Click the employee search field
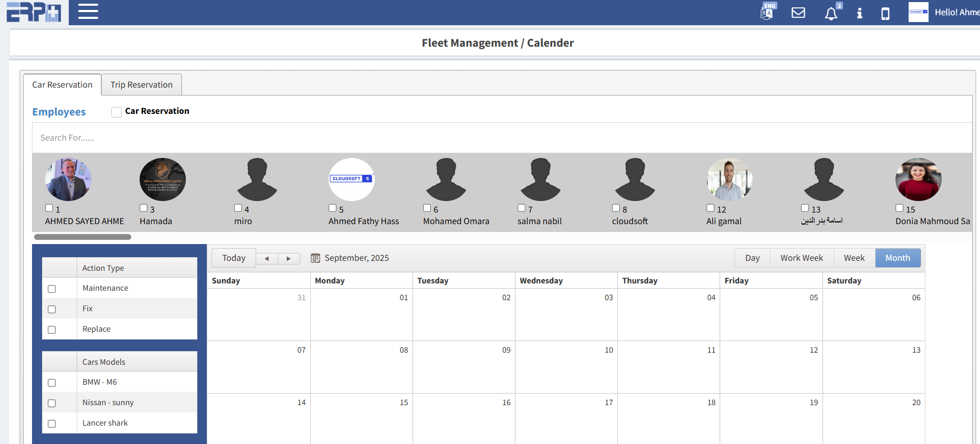980x444 pixels. [x=499, y=138]
